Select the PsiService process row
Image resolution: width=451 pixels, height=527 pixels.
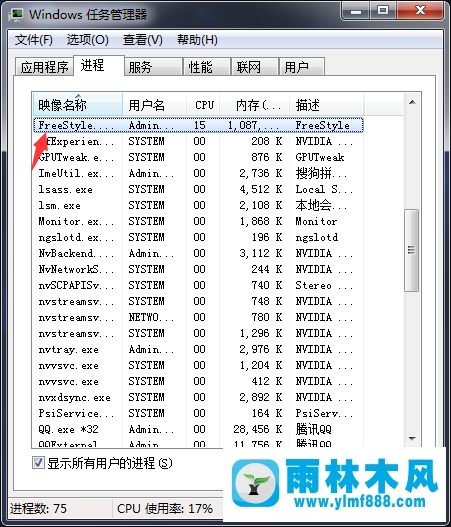click(x=198, y=413)
